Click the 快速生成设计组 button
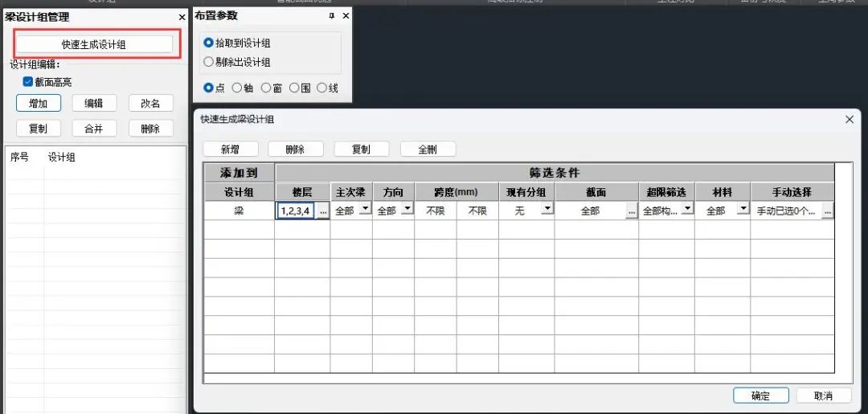The width and height of the screenshot is (868, 414). 93,44
